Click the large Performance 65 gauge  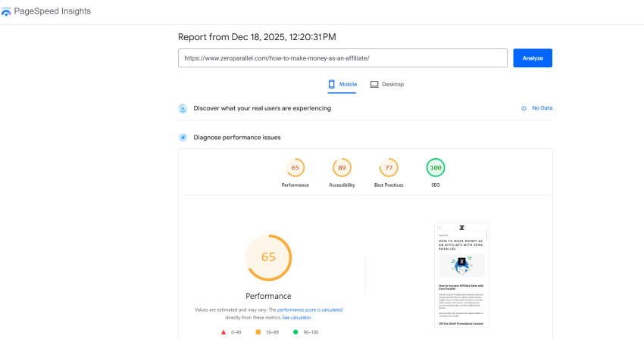[268, 257]
